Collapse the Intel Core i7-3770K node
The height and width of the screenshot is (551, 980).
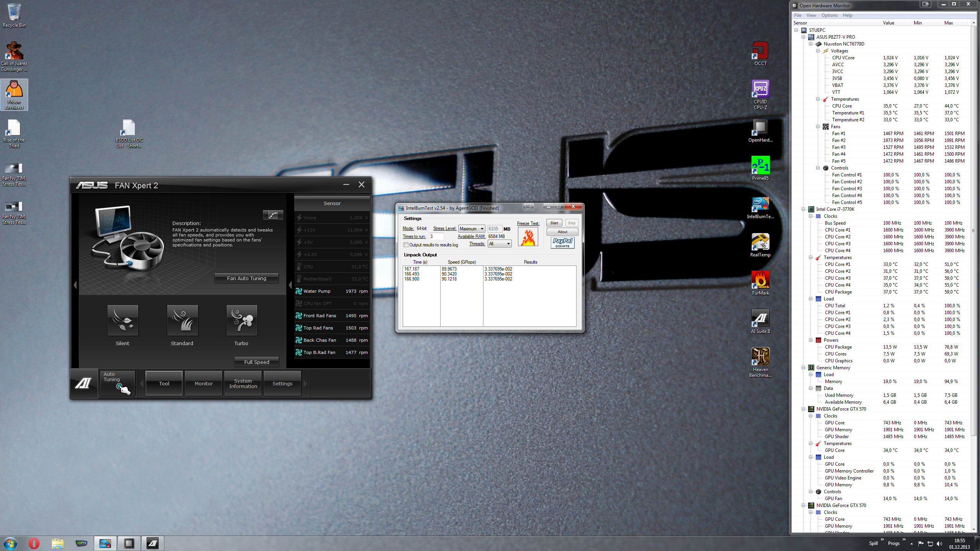pyautogui.click(x=803, y=209)
